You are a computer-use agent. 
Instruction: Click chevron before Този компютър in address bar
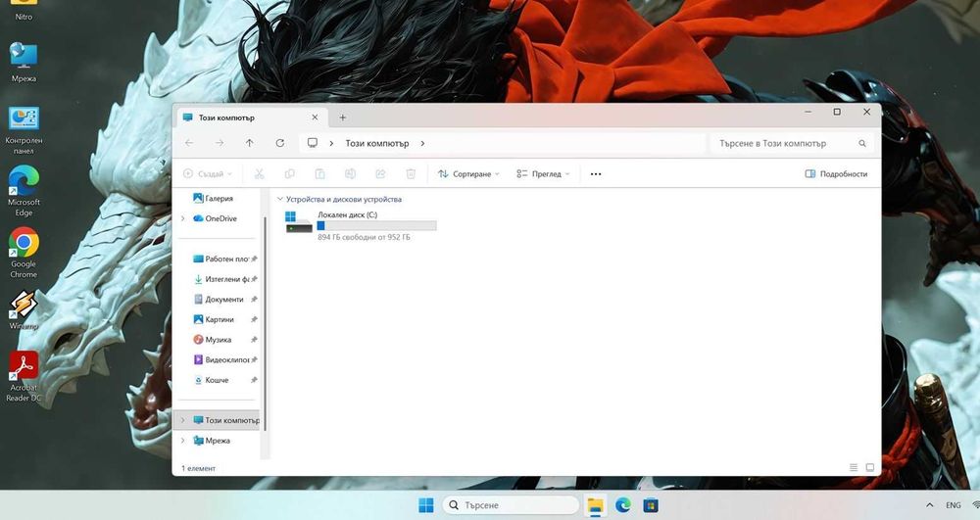[331, 144]
